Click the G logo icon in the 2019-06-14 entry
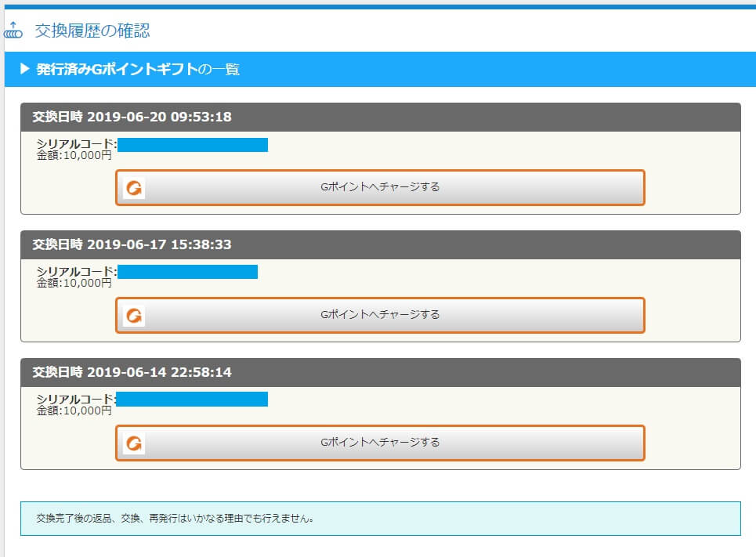 pyautogui.click(x=134, y=443)
